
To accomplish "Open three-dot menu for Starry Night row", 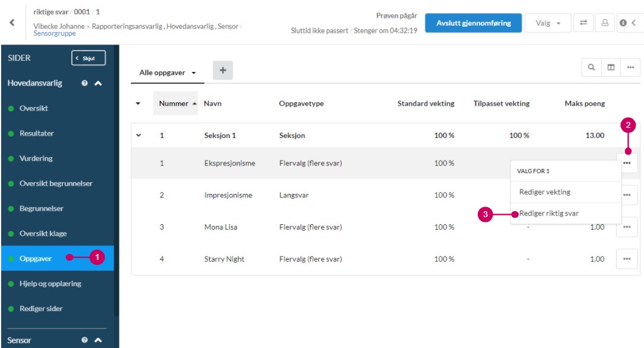I will [x=627, y=259].
